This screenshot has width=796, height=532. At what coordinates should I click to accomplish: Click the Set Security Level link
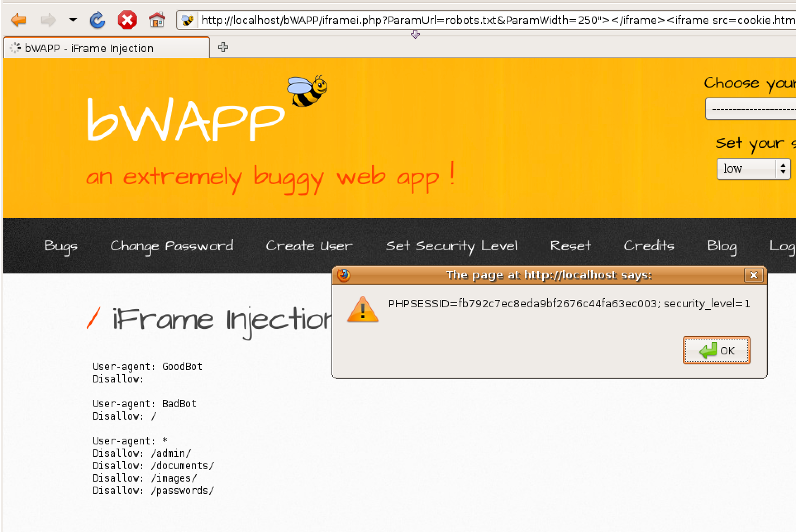click(451, 246)
